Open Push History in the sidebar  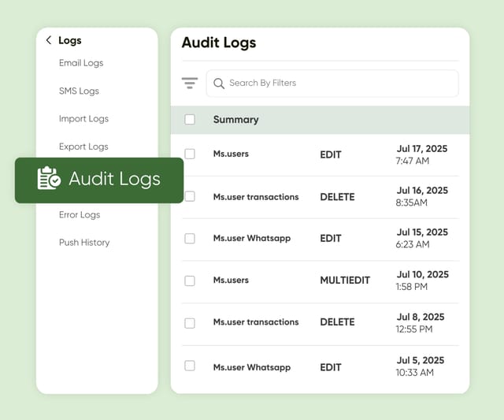[84, 243]
